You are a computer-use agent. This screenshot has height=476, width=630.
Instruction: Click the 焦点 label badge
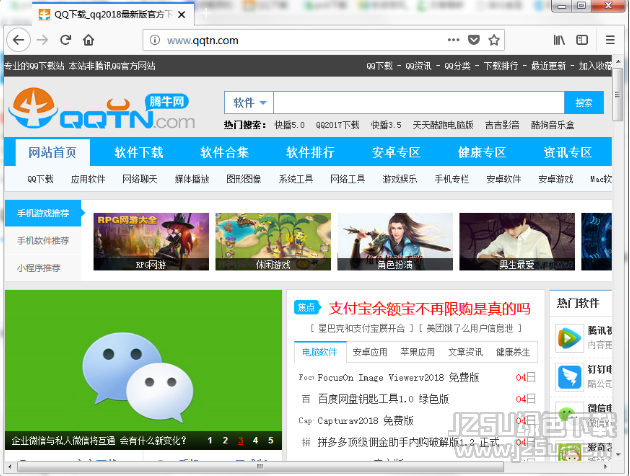tap(307, 308)
